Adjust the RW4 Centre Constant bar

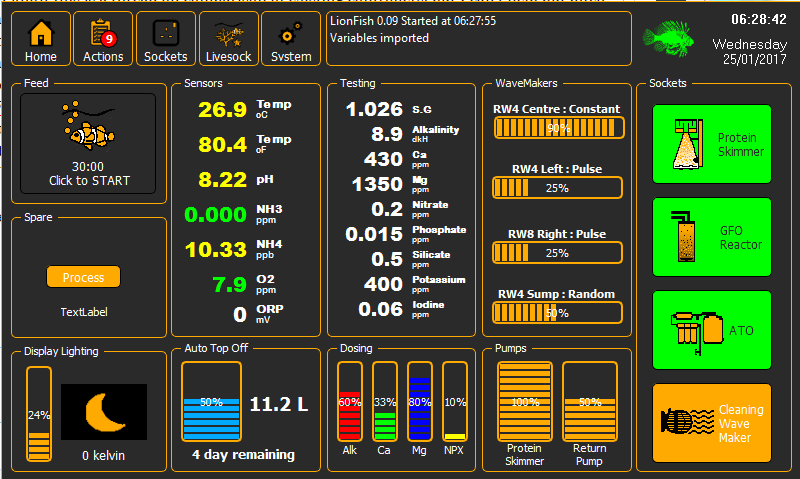coord(559,128)
